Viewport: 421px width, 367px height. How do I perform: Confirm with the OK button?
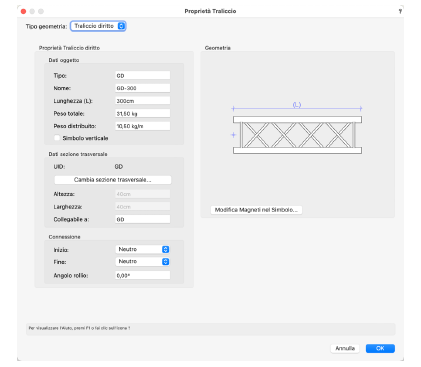(380, 348)
